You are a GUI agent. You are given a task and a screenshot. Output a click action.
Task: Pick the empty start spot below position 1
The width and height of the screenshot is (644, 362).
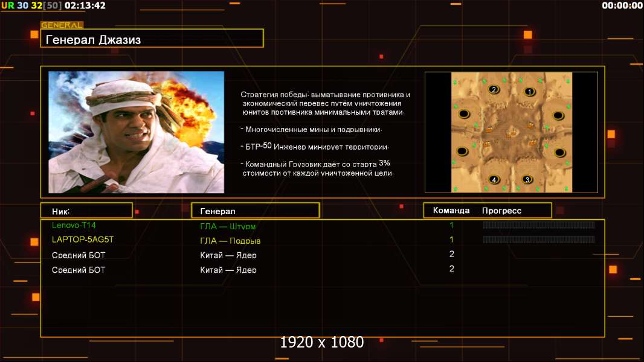(x=558, y=116)
